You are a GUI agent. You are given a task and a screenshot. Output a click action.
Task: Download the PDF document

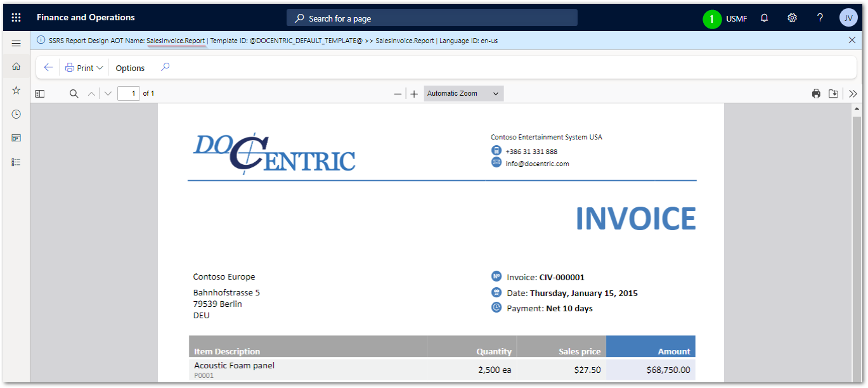[833, 94]
